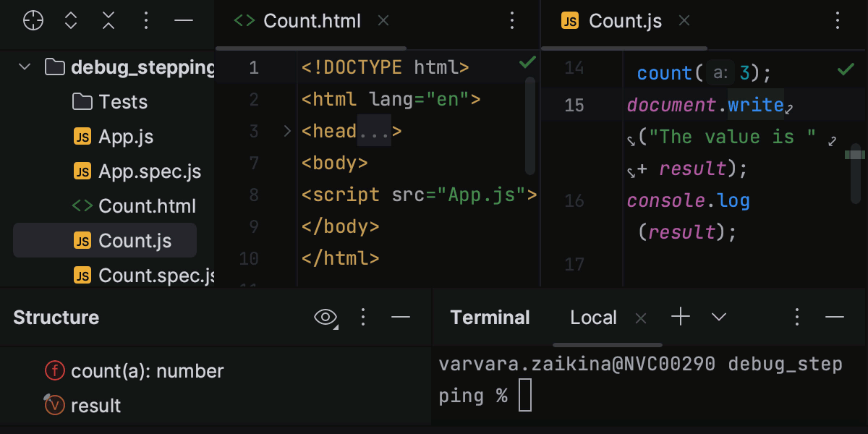Click the plus icon to start new terminal

680,317
